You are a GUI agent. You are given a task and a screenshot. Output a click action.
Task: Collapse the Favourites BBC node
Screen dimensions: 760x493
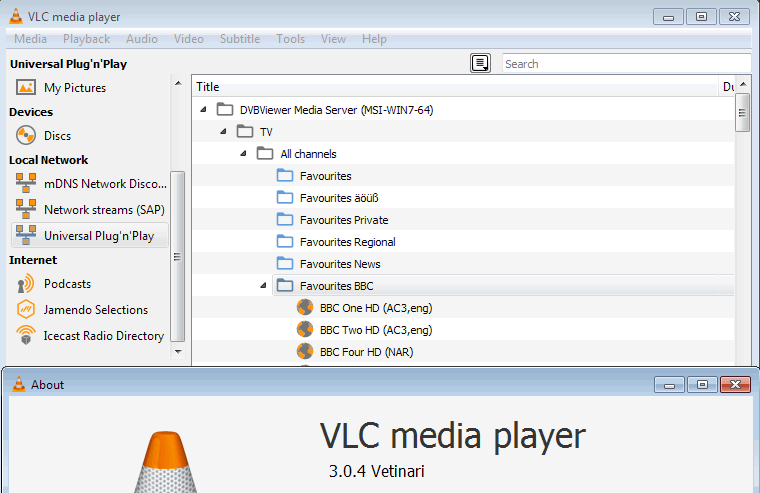[264, 286]
